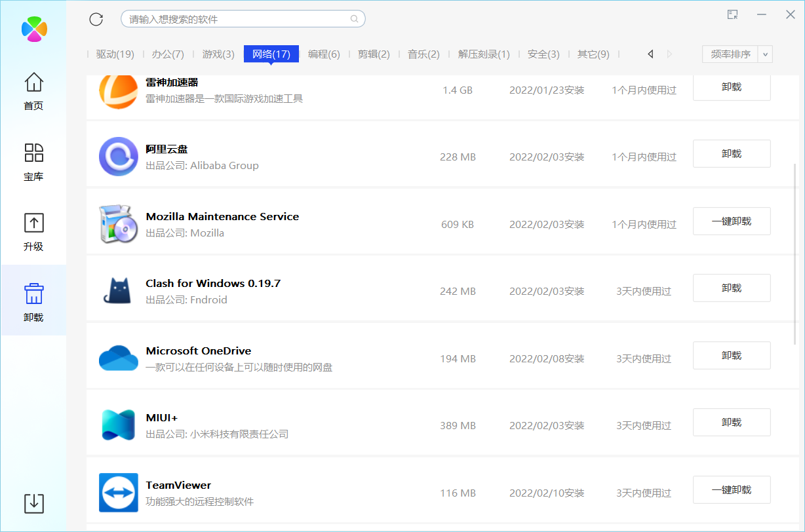Switch to the 其它(9) tab
This screenshot has width=805, height=532.
click(593, 54)
